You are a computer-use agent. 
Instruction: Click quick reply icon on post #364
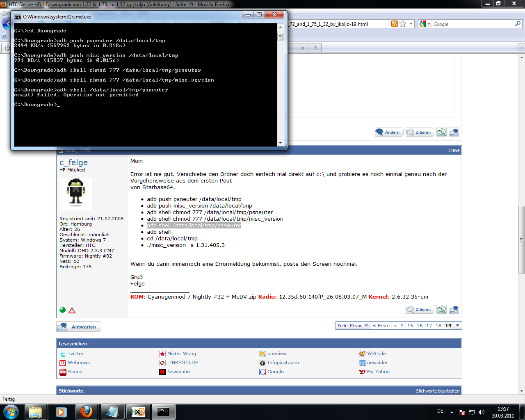[454, 309]
